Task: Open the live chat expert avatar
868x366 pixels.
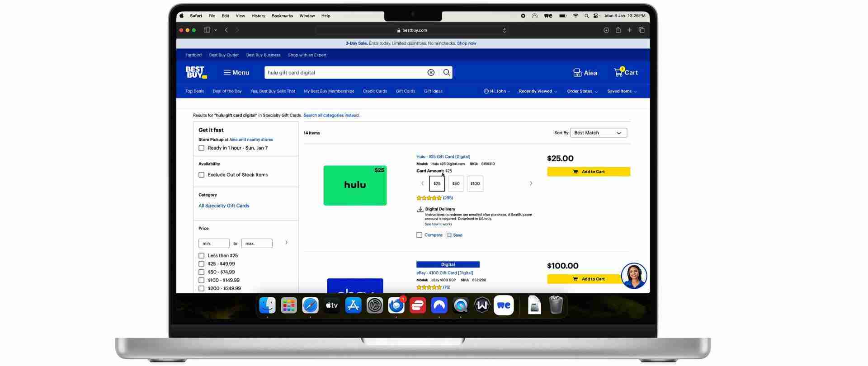Action: (x=634, y=276)
